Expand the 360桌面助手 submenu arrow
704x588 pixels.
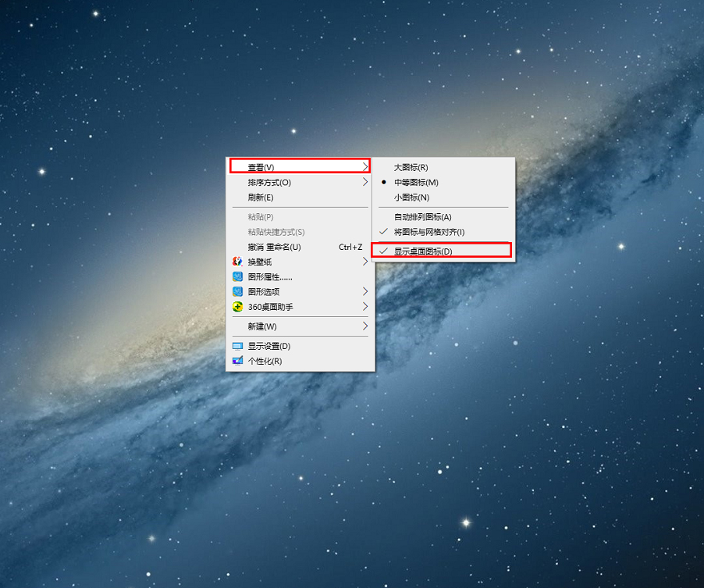coord(365,307)
